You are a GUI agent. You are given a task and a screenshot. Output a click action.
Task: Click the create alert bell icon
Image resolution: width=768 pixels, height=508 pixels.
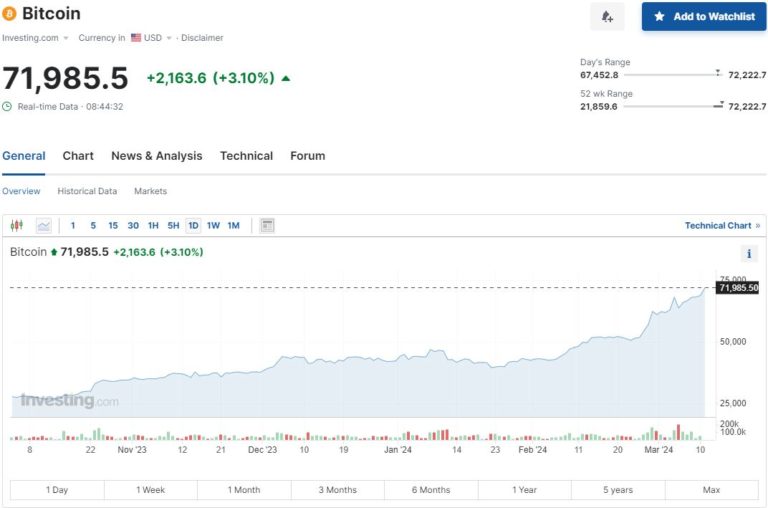click(x=607, y=17)
